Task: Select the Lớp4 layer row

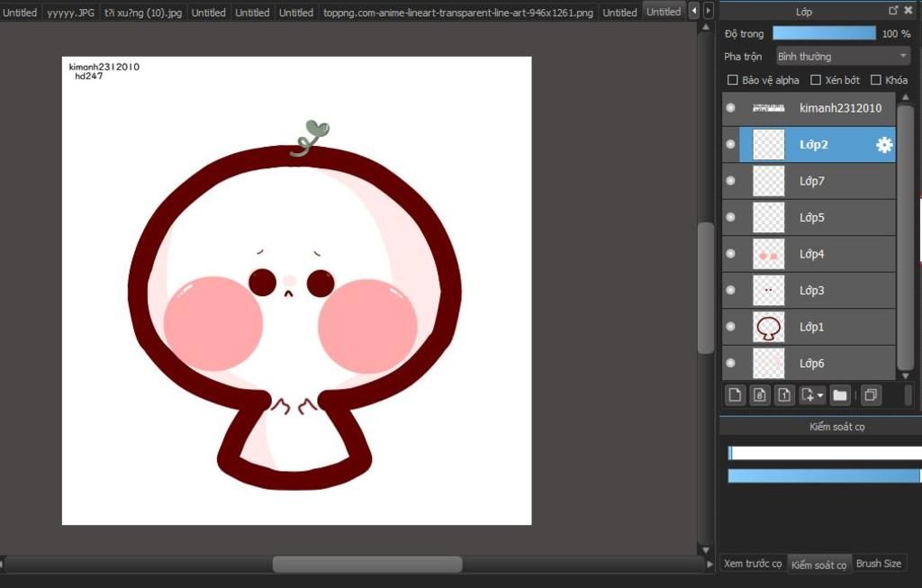Action: tap(809, 254)
